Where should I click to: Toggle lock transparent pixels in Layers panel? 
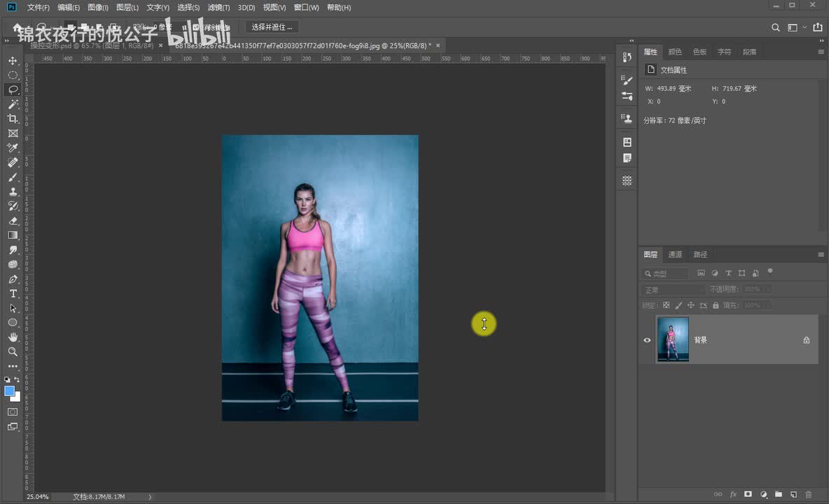(666, 305)
